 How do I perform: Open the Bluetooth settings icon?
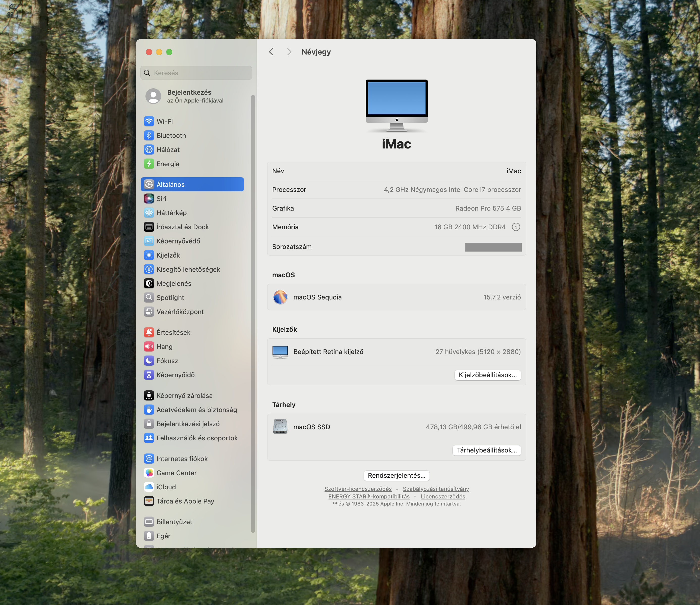point(149,135)
